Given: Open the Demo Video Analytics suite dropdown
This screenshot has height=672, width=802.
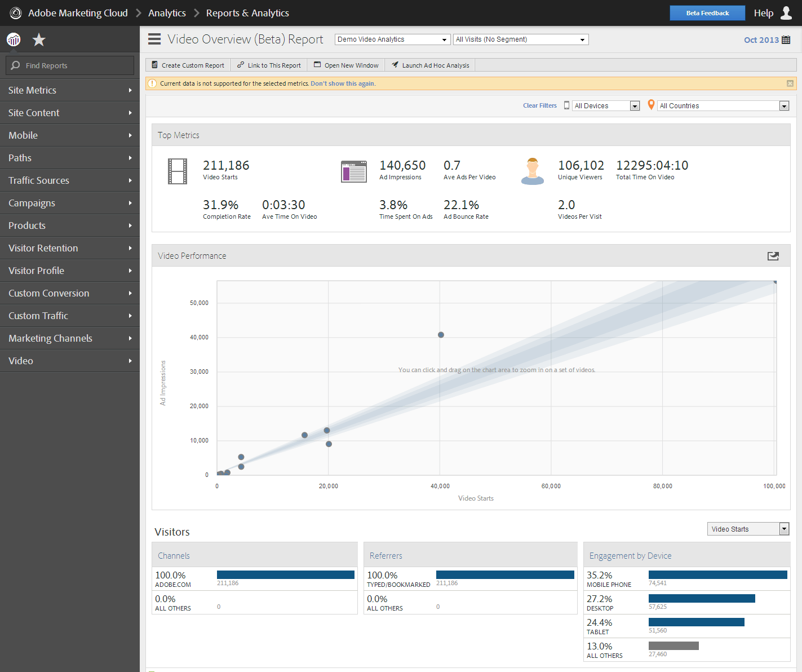Looking at the screenshot, I should click(445, 39).
